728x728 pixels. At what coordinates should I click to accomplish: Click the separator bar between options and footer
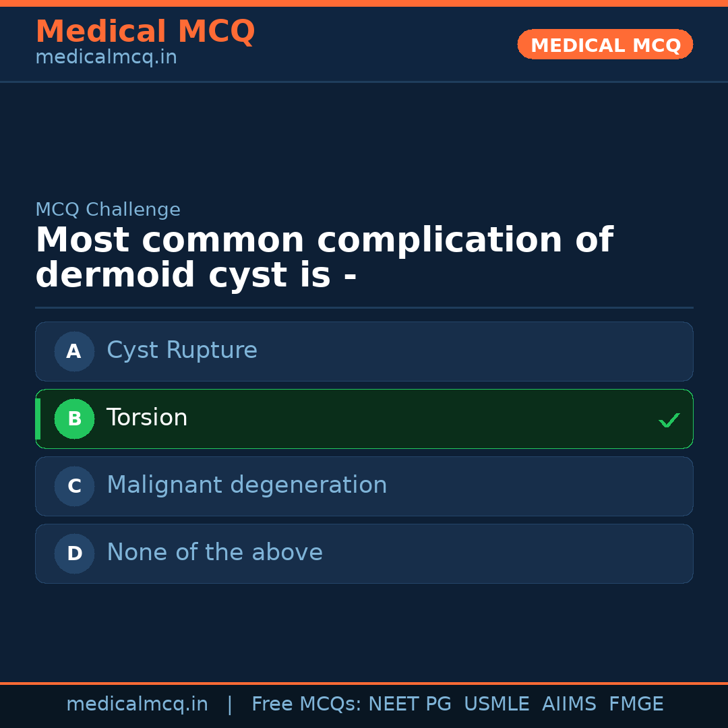tap(364, 682)
